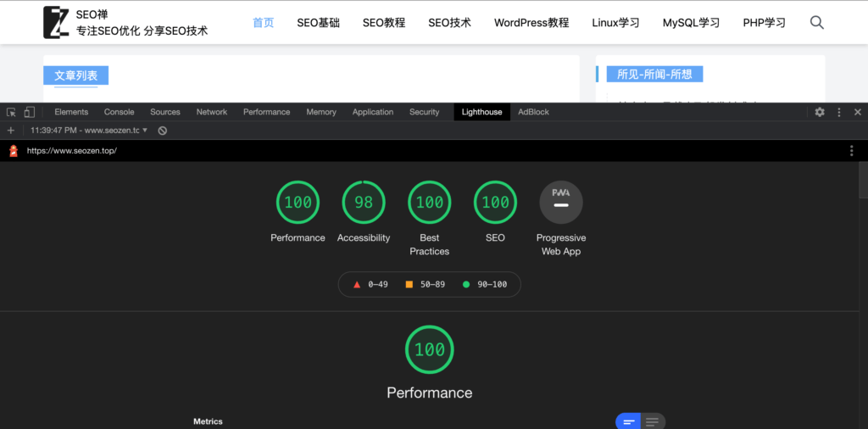Click the Progressive Web App badge
This screenshot has width=868, height=429.
coord(561,203)
